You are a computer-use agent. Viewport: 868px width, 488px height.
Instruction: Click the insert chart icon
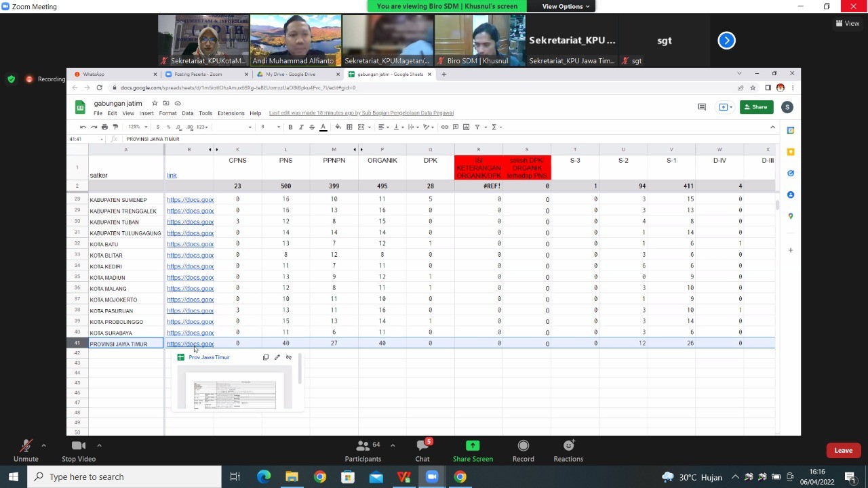click(x=467, y=127)
